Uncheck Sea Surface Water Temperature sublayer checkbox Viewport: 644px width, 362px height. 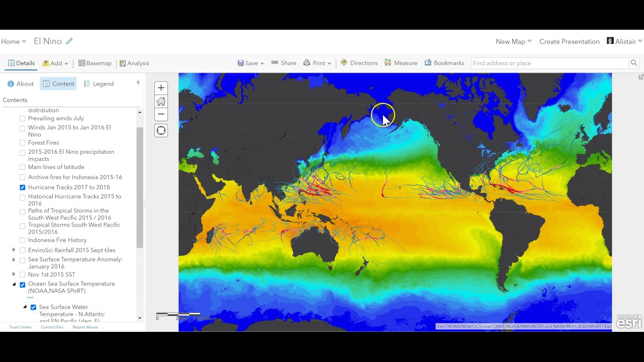click(x=33, y=307)
